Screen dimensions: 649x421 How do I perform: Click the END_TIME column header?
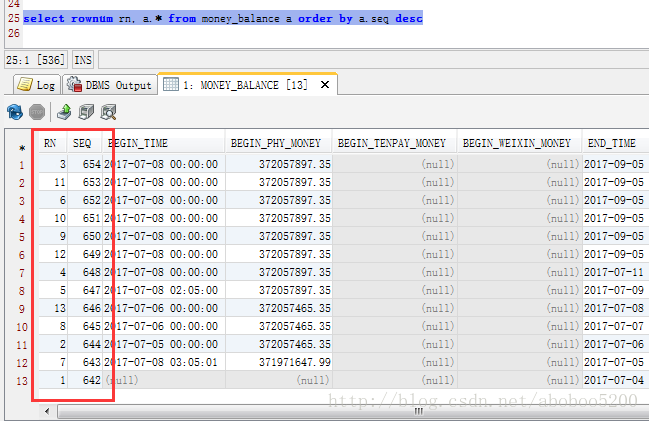615,143
